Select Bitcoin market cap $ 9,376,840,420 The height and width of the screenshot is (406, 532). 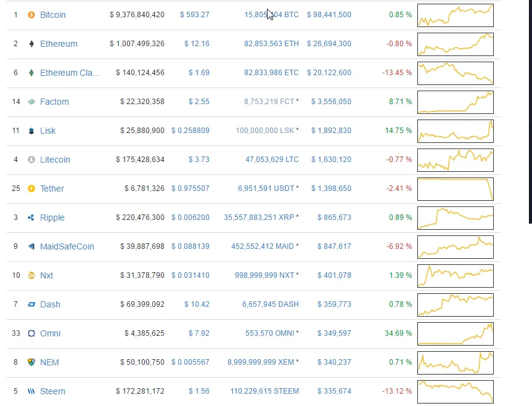[137, 15]
